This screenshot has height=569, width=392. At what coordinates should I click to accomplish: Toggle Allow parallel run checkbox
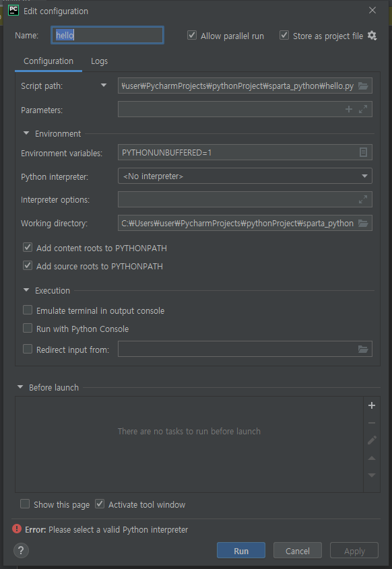(192, 36)
